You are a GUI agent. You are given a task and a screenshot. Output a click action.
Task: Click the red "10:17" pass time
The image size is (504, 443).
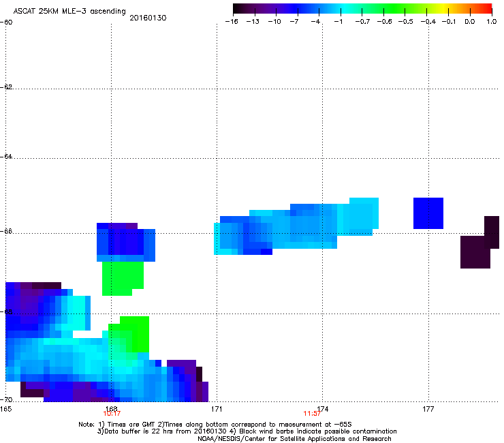coord(112,414)
